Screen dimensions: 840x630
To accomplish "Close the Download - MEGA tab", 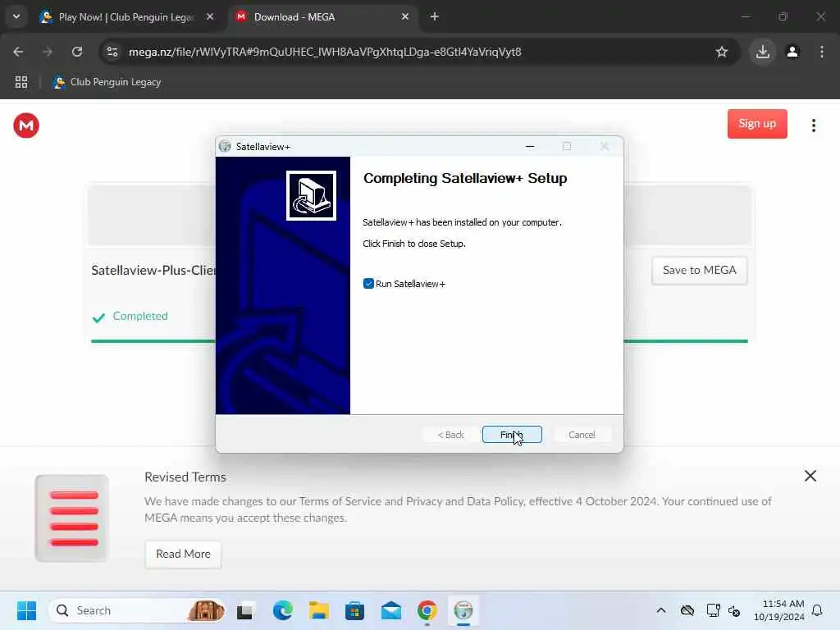I will 405,17.
